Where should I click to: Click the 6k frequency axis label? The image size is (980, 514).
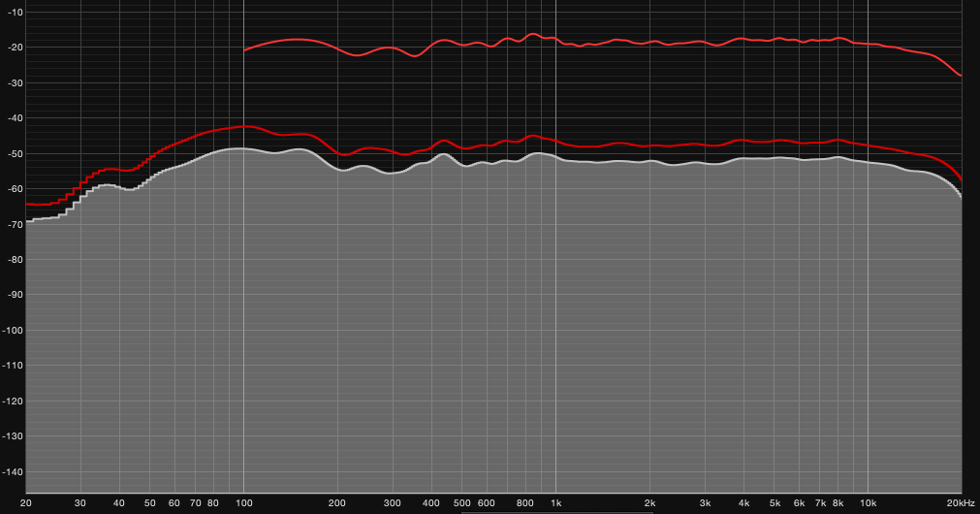800,502
